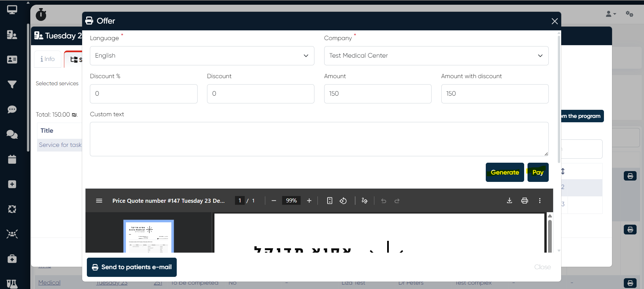Click the Generate button
Screen dimensions: 644x289
pos(505,172)
